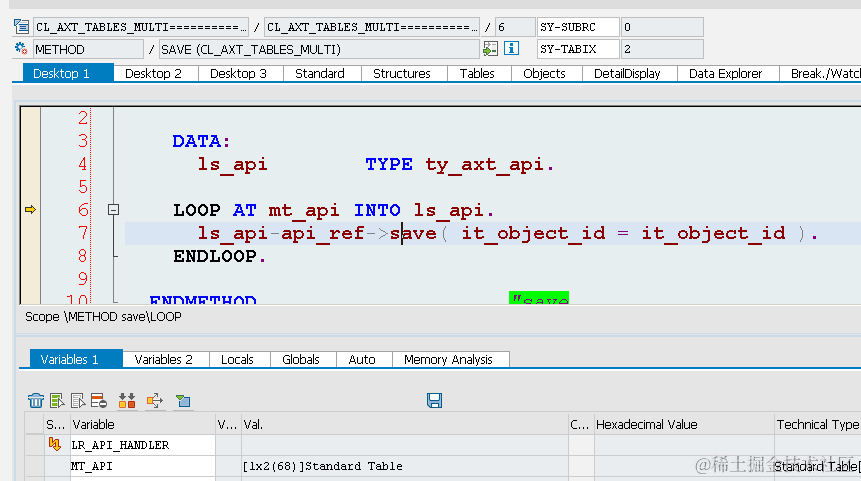
Task: Click the line number field showing 6
Action: point(515,26)
